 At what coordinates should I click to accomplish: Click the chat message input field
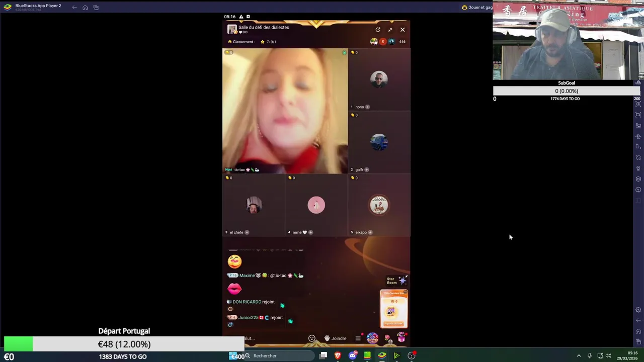coord(274,338)
